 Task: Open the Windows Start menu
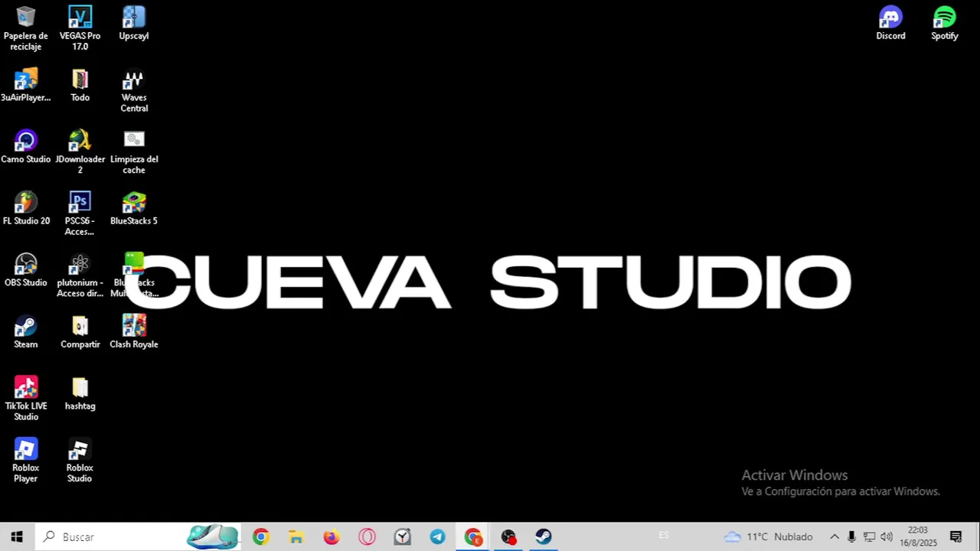coord(17,536)
